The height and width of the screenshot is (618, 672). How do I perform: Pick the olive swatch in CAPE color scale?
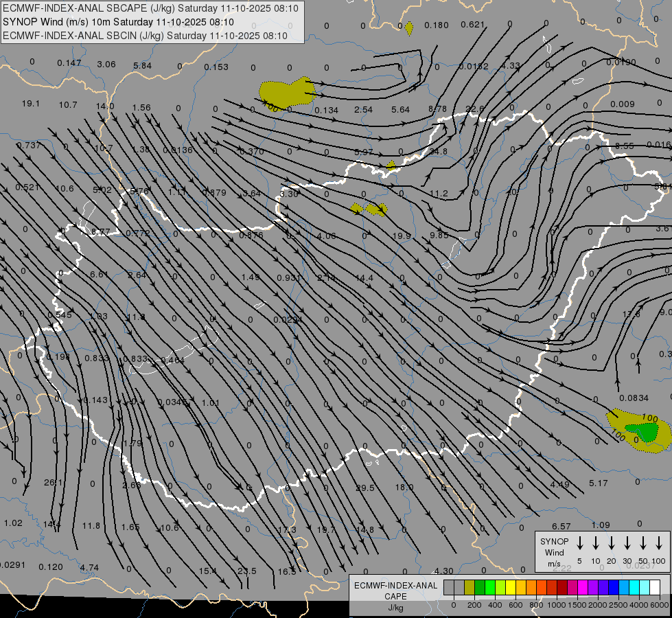pos(470,587)
